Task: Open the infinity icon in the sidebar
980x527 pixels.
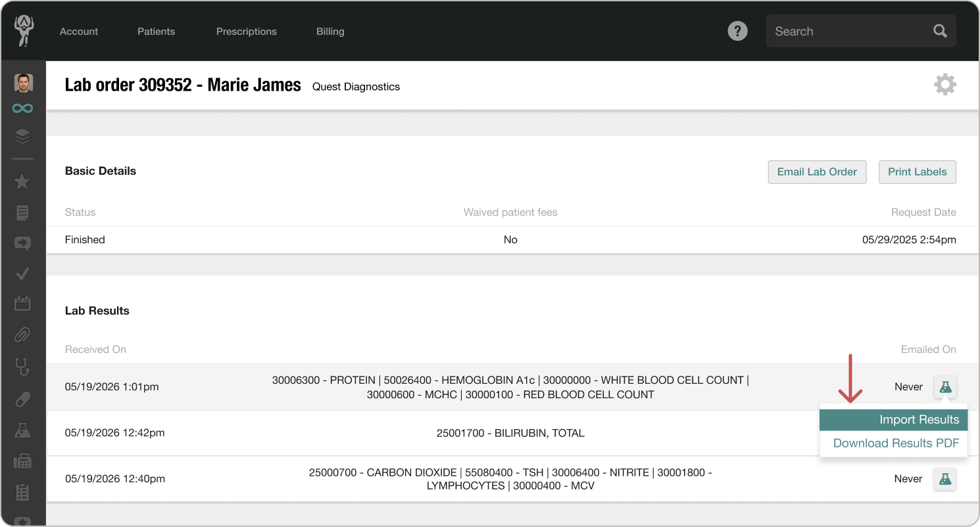Action: pos(23,108)
